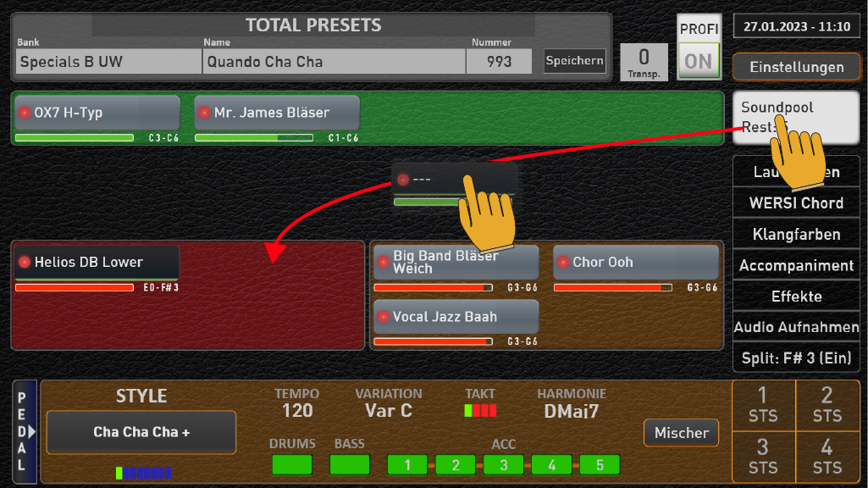This screenshot has width=868, height=488.
Task: Click the red dot on Mr. James Bläser
Action: coord(204,113)
